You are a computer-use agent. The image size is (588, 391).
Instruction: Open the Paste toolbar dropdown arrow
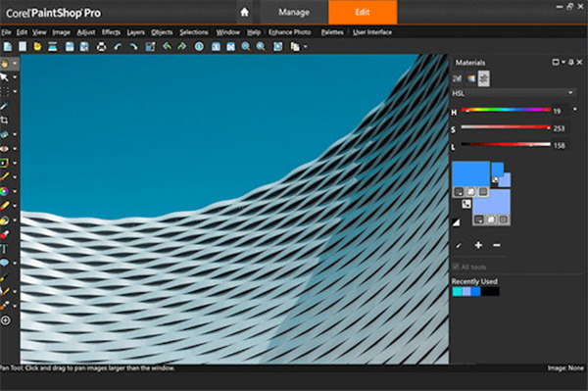[305, 47]
